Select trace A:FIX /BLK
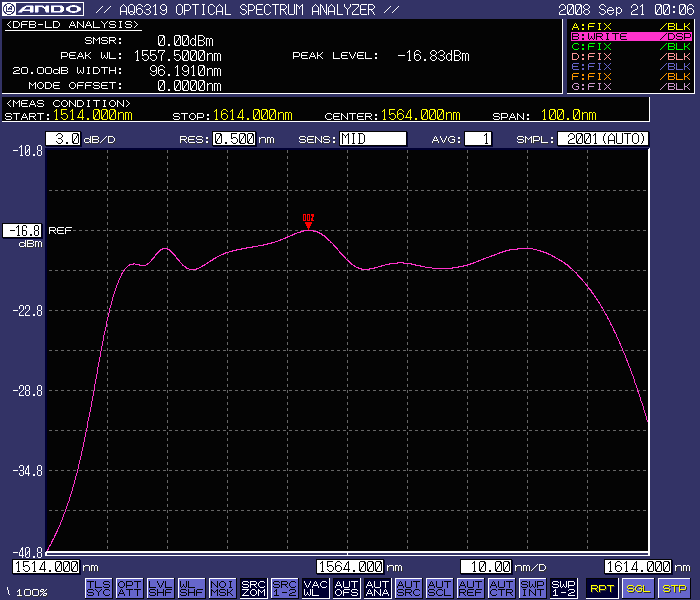This screenshot has width=700, height=600. [x=631, y=26]
